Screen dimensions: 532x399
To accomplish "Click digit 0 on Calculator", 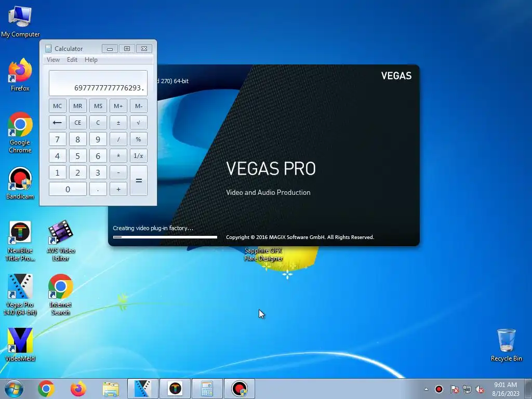I will tap(68, 189).
